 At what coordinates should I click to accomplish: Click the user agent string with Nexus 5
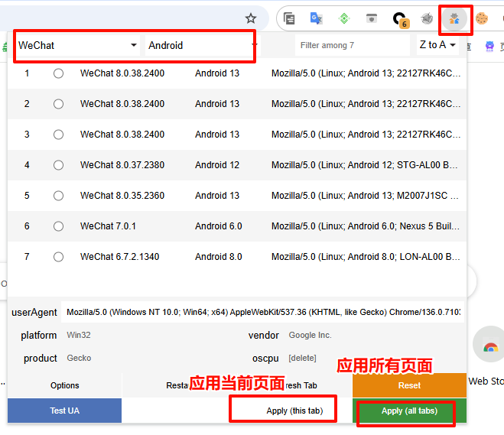pos(366,226)
